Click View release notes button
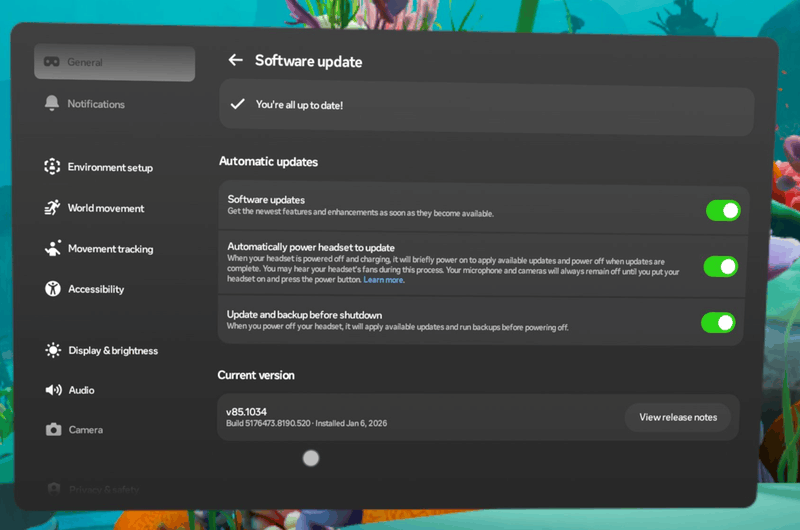Image resolution: width=800 pixels, height=530 pixels. 678,417
